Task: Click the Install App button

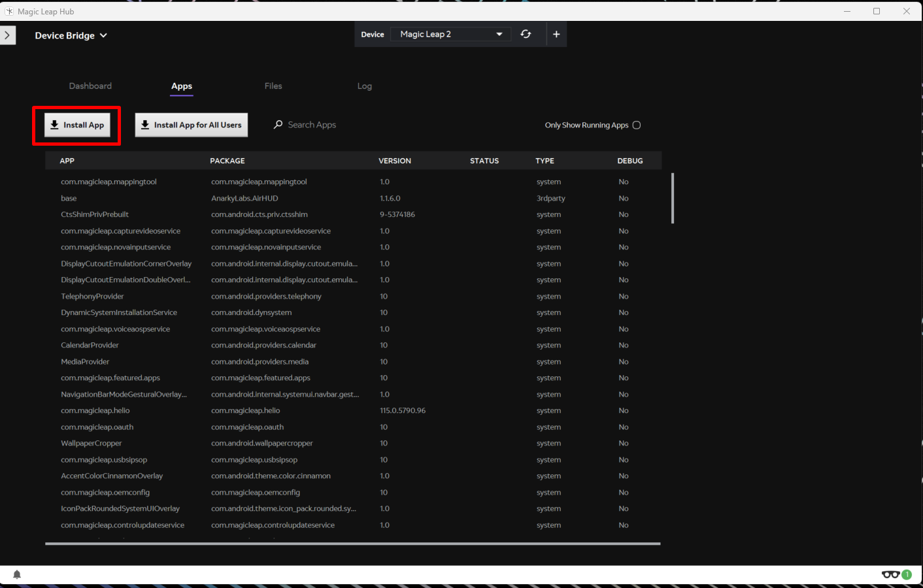Action: coord(77,125)
